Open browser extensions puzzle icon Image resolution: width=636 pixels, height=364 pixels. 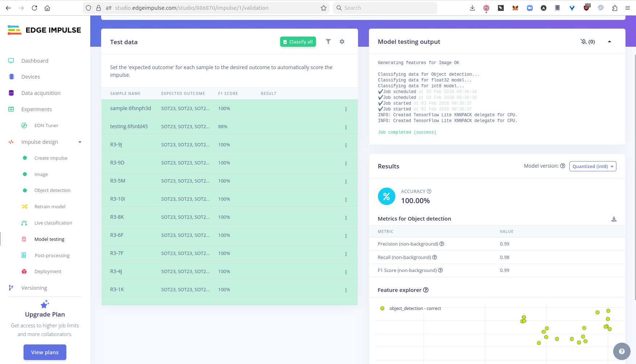click(x=615, y=8)
